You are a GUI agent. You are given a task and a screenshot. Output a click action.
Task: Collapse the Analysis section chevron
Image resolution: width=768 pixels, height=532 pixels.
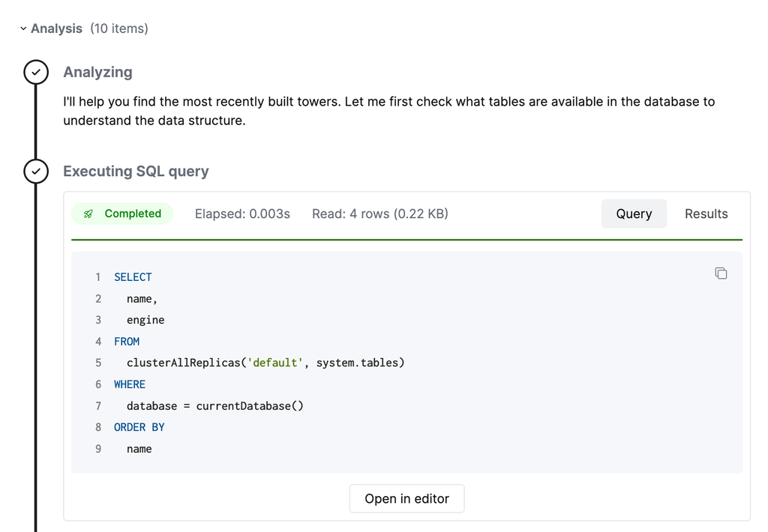tap(23, 29)
